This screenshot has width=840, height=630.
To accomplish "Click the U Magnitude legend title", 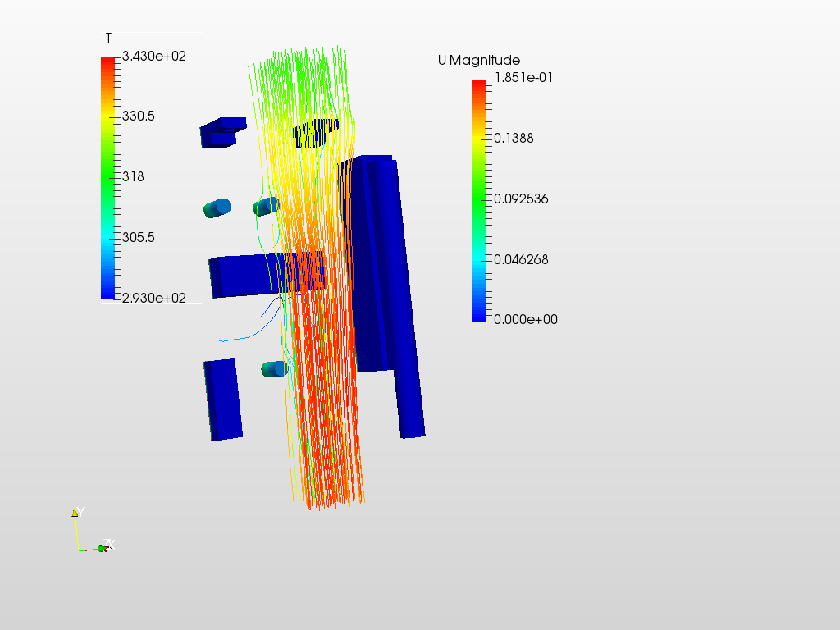I will (x=478, y=60).
